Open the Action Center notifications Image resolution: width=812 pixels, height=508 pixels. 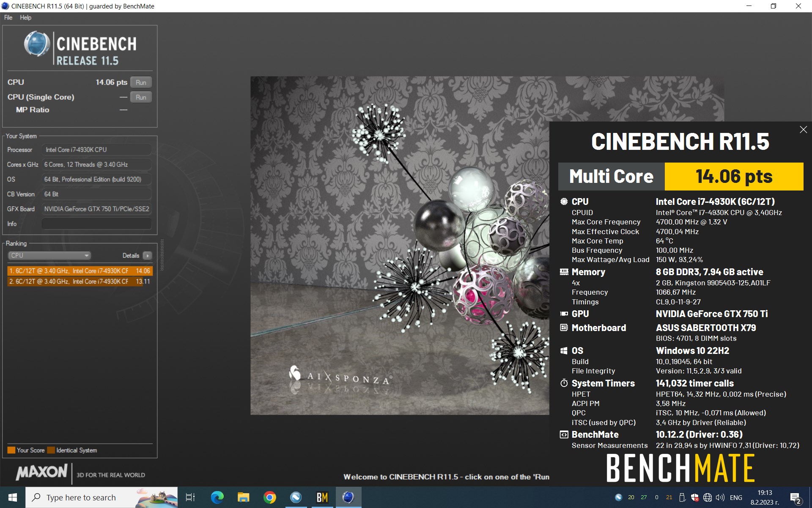point(796,498)
